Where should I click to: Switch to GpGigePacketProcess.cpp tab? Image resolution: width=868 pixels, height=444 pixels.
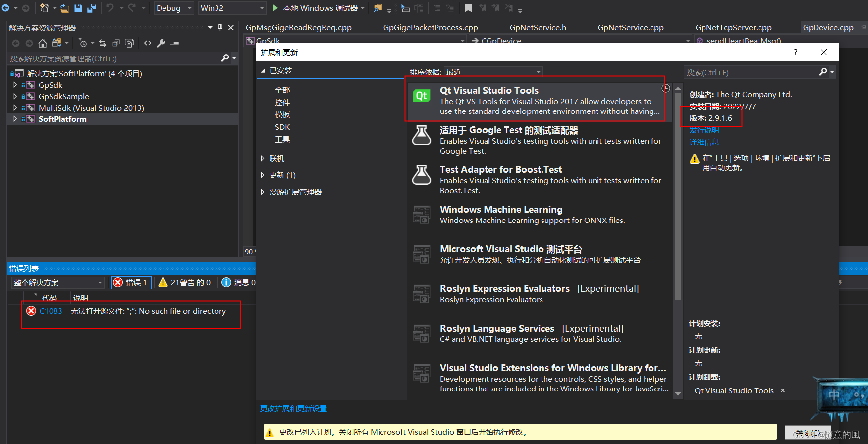[431, 28]
